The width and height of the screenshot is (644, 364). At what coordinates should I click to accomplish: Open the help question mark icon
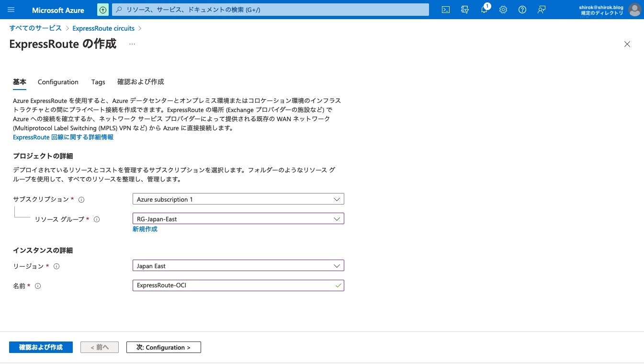point(522,10)
